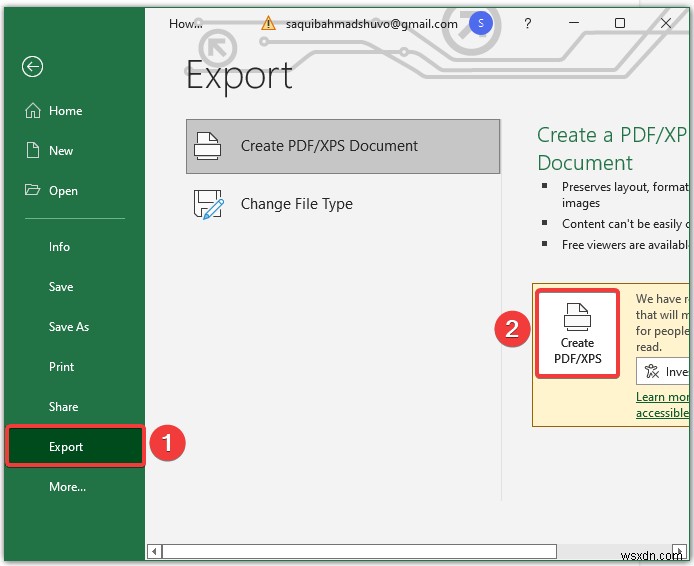
Task: Click the account warning triangle icon
Action: 268,23
